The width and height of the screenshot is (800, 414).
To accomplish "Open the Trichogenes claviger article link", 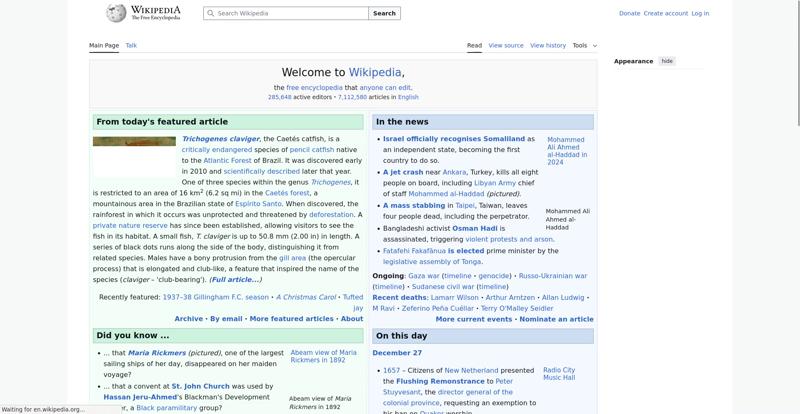I will pyautogui.click(x=220, y=139).
